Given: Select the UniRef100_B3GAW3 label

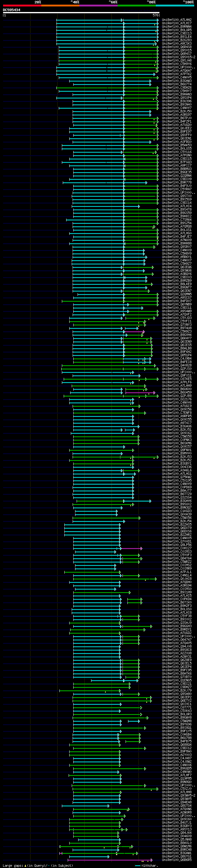Looking at the screenshot, I should 177,81.
